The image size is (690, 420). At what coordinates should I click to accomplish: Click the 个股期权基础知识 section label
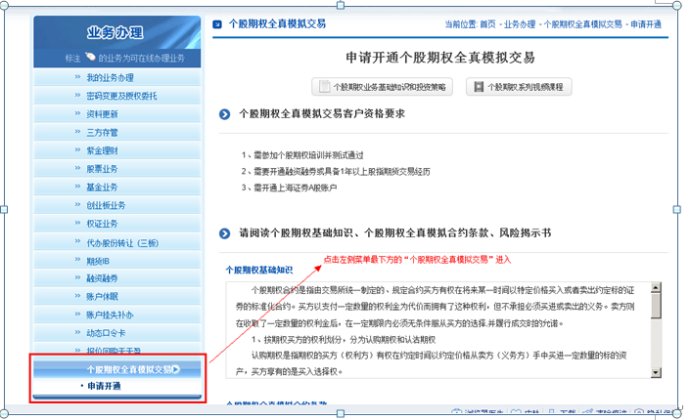259,270
